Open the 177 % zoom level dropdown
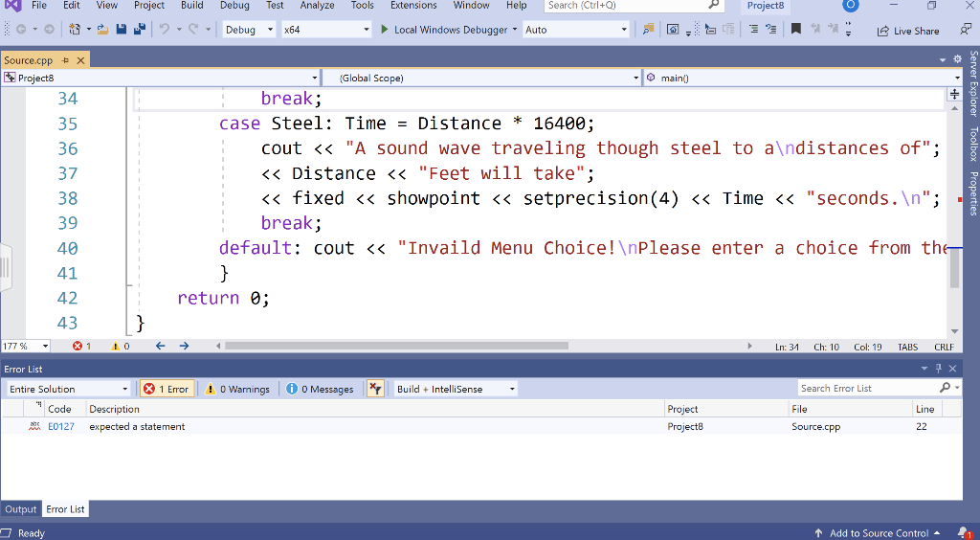Screen dimensions: 980x540 tap(26, 346)
